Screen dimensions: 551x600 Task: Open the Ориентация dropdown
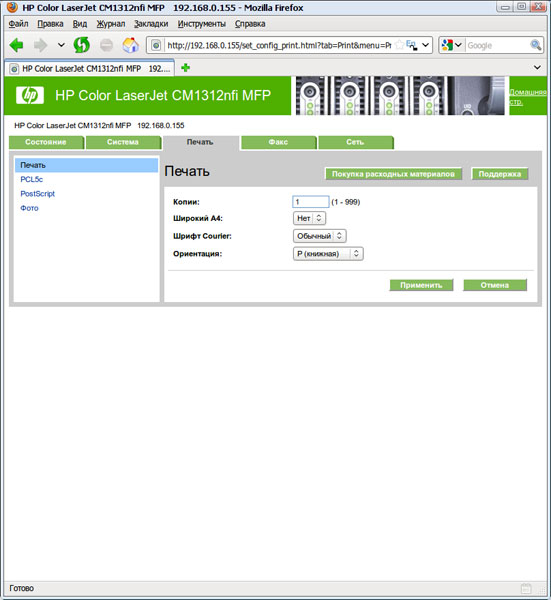point(328,253)
